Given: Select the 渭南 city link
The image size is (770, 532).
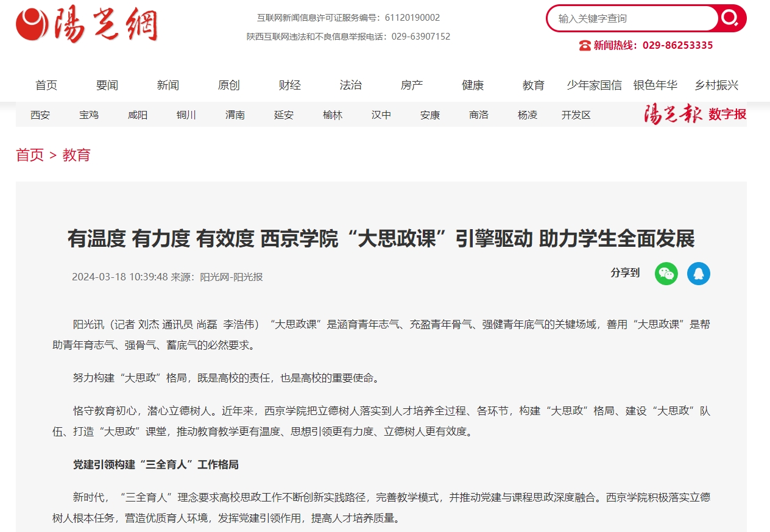Looking at the screenshot, I should coord(235,115).
